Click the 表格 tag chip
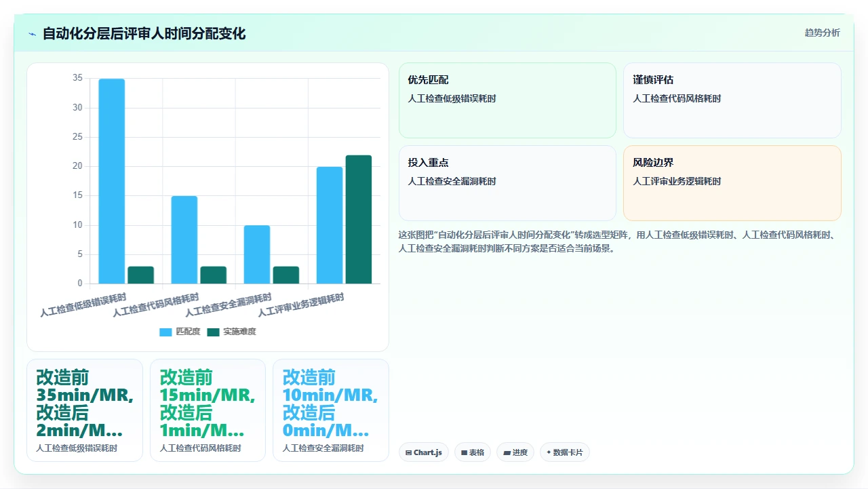The image size is (868, 489). (x=473, y=452)
